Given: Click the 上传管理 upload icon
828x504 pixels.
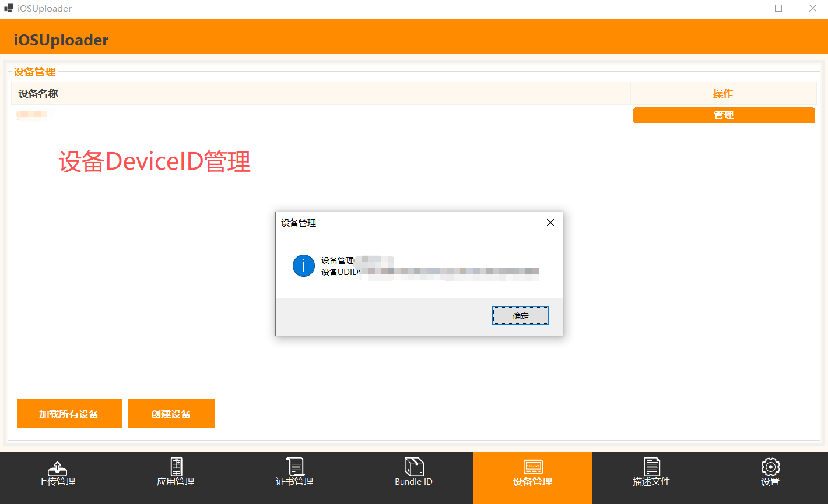Looking at the screenshot, I should (x=57, y=467).
